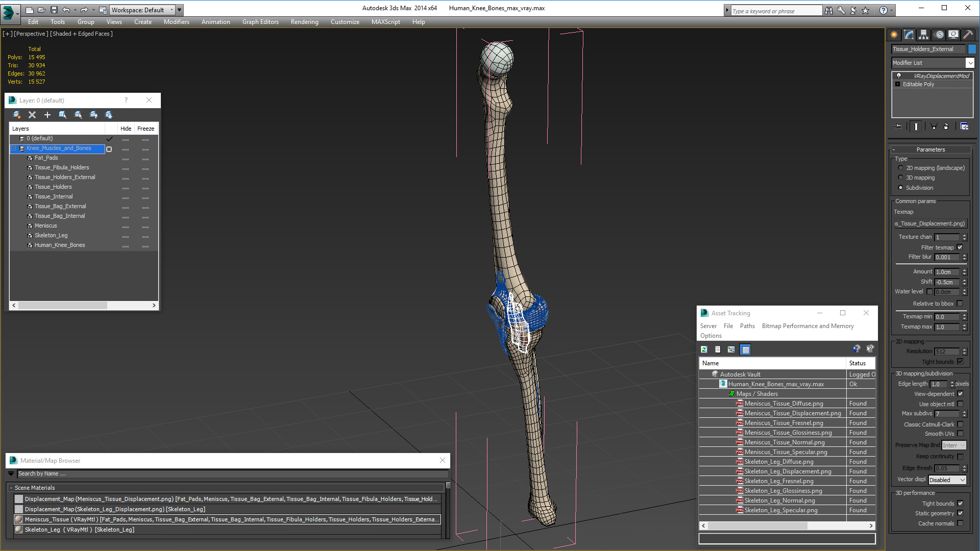Click the Search by Name field
The height and width of the screenshot is (551, 980).
[x=233, y=473]
